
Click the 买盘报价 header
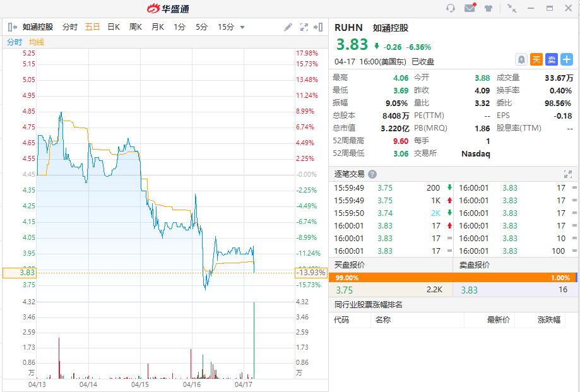pos(350,264)
